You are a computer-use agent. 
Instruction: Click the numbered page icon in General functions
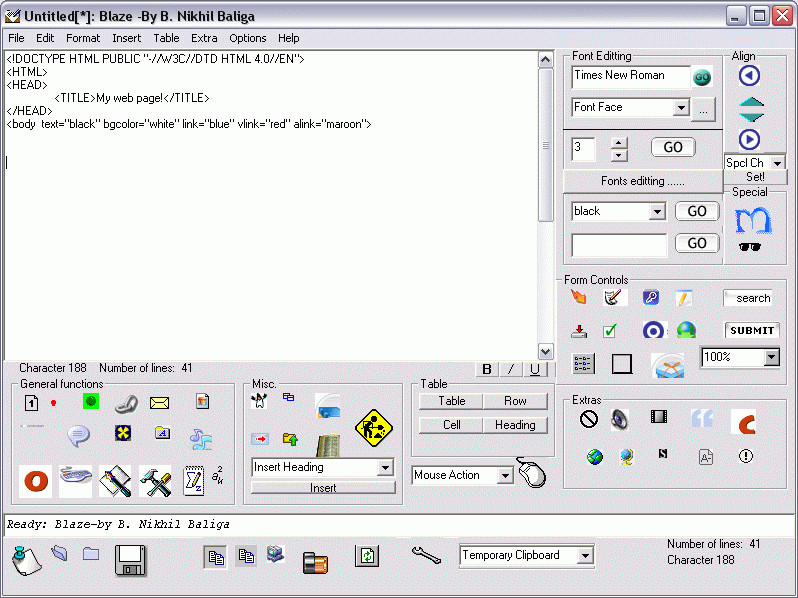(x=31, y=403)
